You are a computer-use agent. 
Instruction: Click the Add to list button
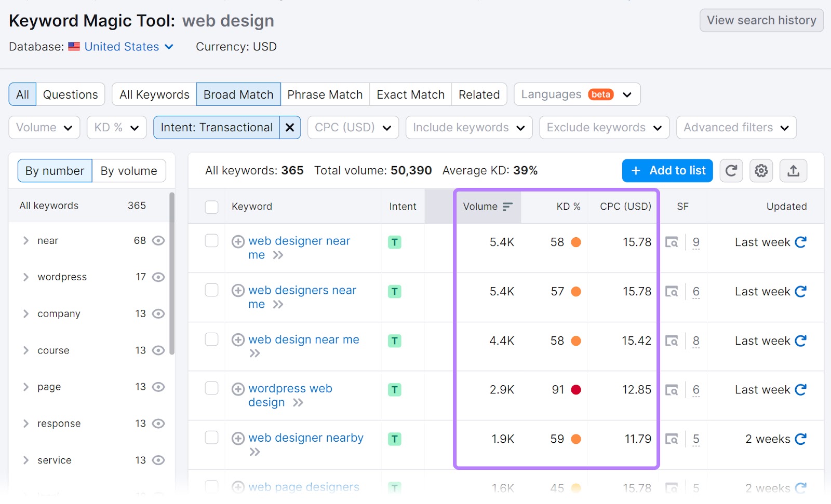click(x=667, y=170)
